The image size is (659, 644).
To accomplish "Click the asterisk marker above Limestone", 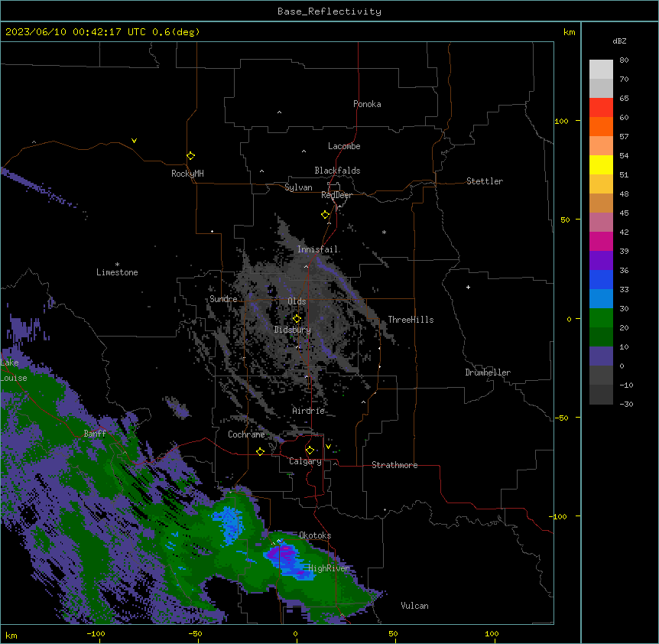I will tap(117, 265).
